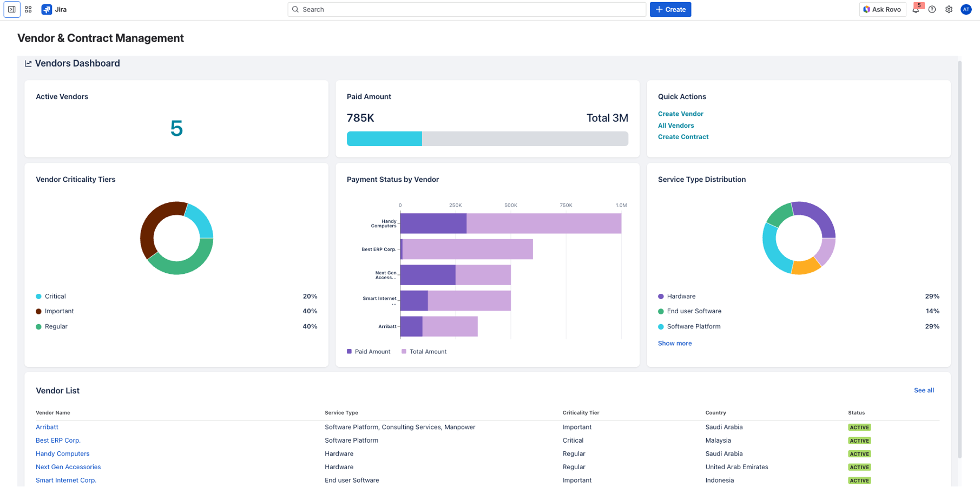Select the Status column header

(x=857, y=412)
